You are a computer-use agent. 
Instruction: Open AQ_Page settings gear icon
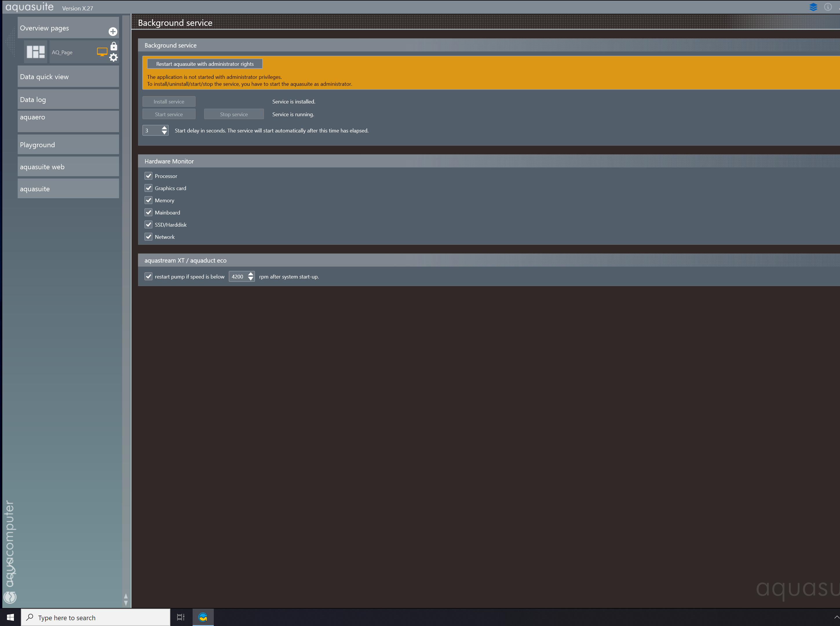tap(113, 57)
